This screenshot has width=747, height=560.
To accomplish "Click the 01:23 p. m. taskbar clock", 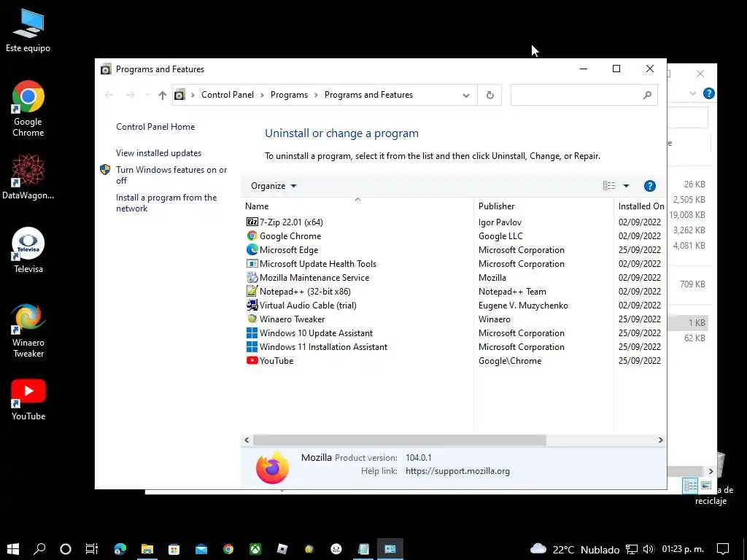I will (683, 549).
